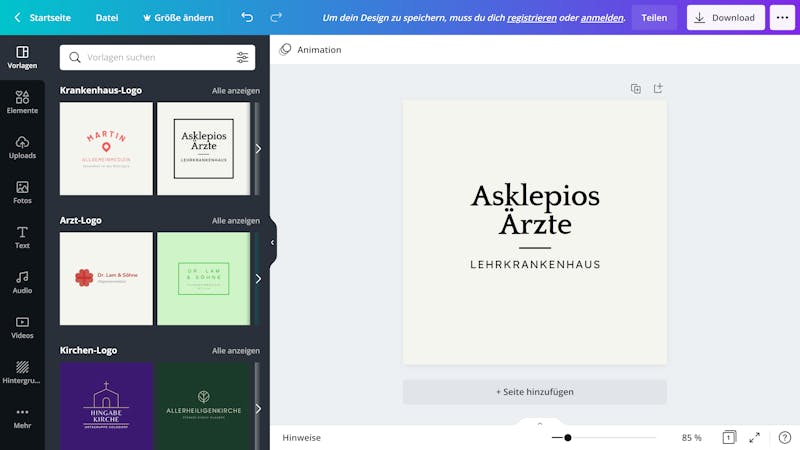The height and width of the screenshot is (450, 800).
Task: Click the registrieren link
Action: (532, 18)
